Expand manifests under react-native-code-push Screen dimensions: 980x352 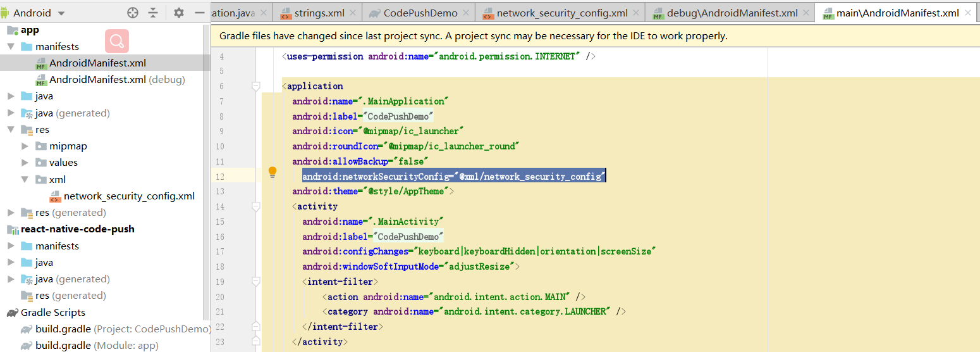click(11, 246)
